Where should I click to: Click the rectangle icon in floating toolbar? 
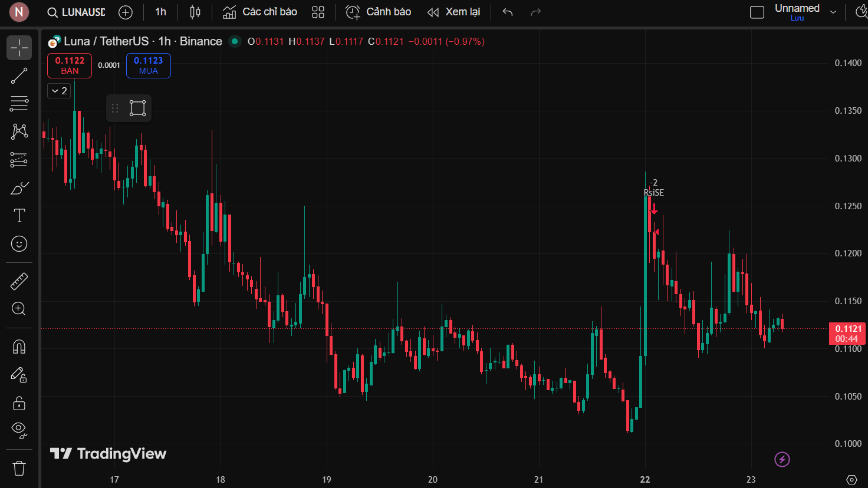(137, 108)
